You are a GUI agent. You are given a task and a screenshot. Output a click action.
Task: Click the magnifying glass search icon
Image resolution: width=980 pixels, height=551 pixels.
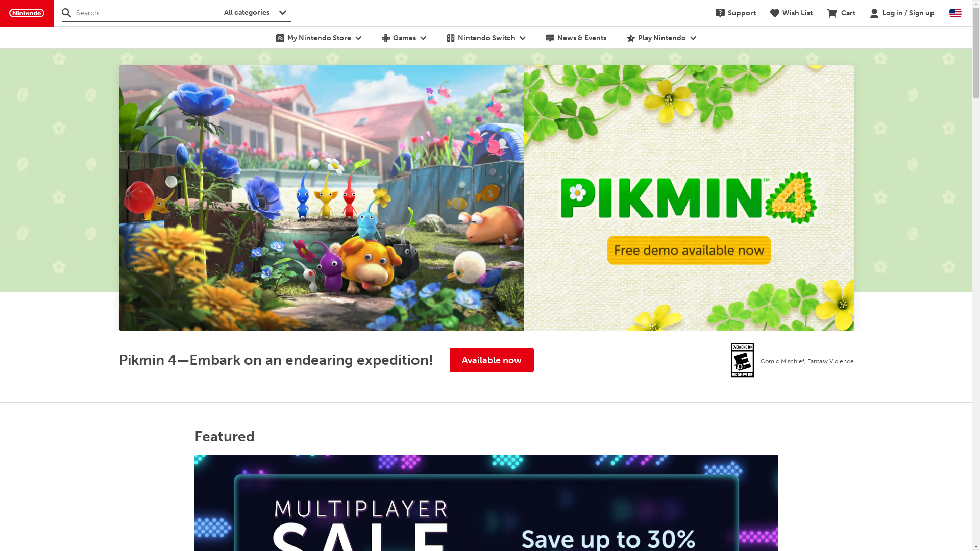pos(66,13)
